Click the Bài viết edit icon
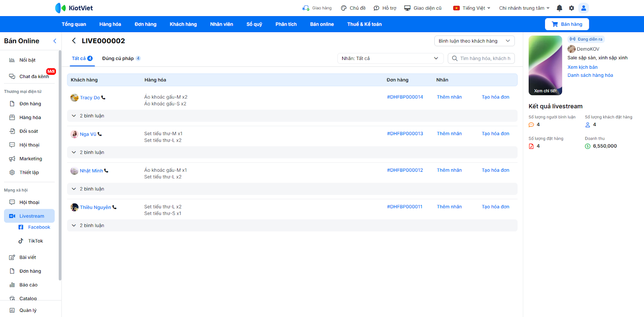The width and height of the screenshot is (644, 317). (x=12, y=257)
